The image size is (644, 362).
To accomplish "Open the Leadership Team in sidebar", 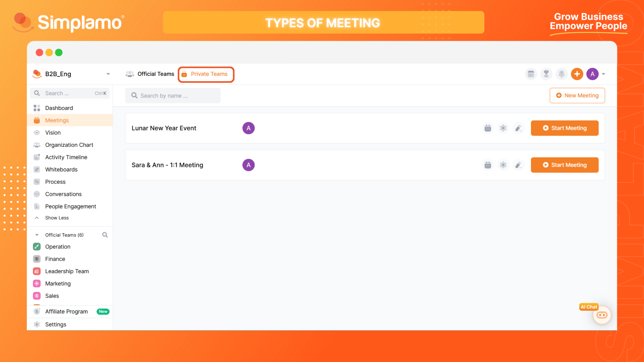I will click(67, 271).
